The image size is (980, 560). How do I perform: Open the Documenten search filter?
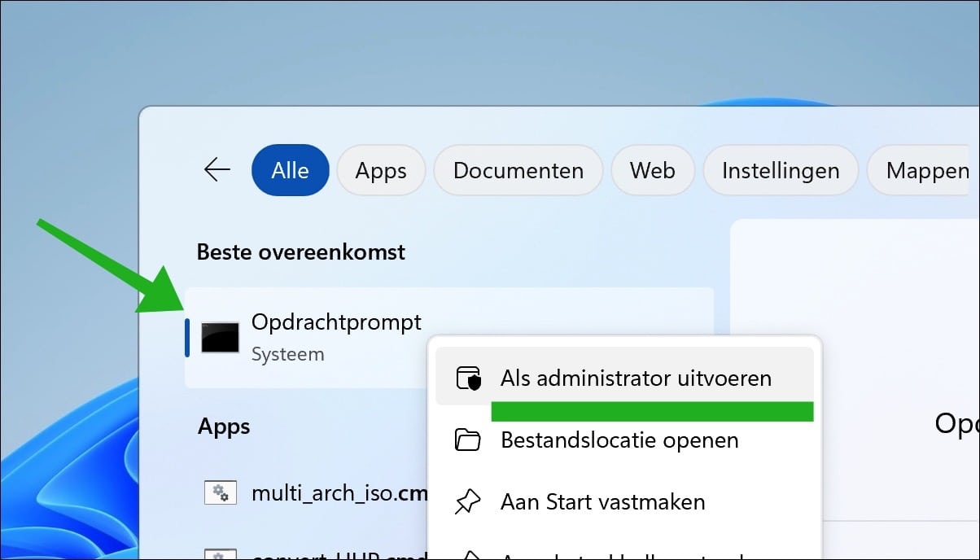click(518, 170)
